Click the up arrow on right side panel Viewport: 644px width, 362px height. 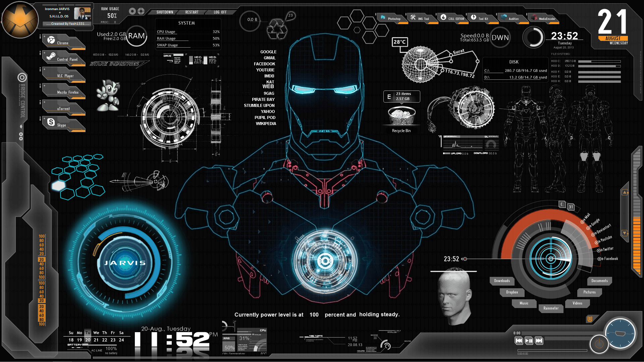tap(625, 192)
